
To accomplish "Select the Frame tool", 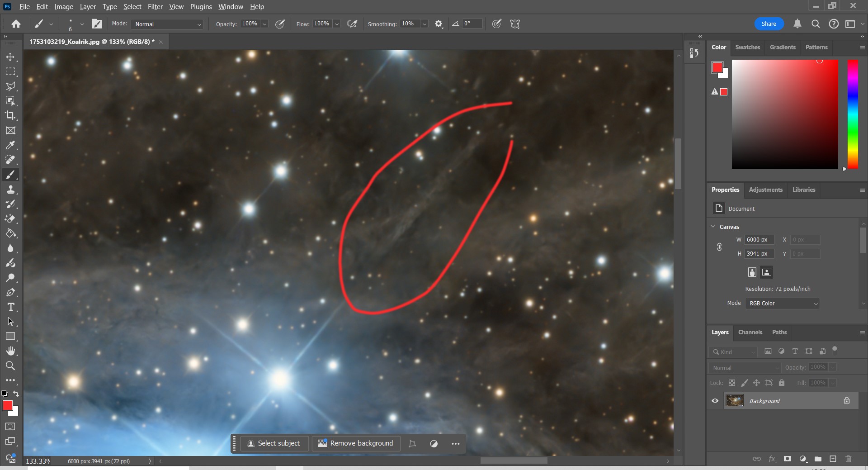I will click(10, 130).
